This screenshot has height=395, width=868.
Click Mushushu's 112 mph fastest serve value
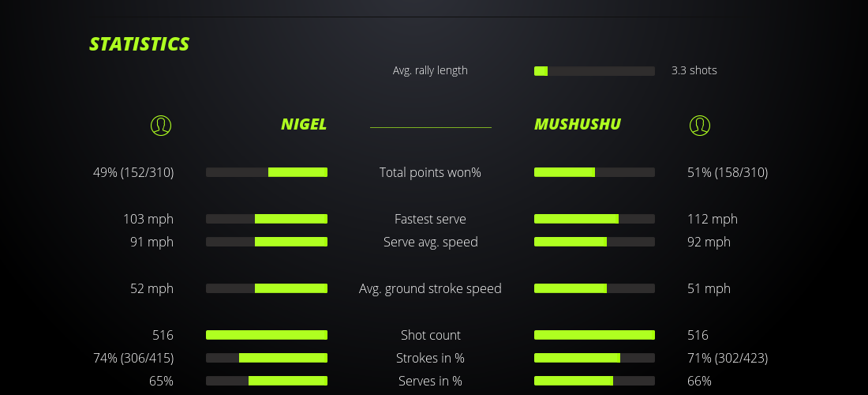[713, 219]
